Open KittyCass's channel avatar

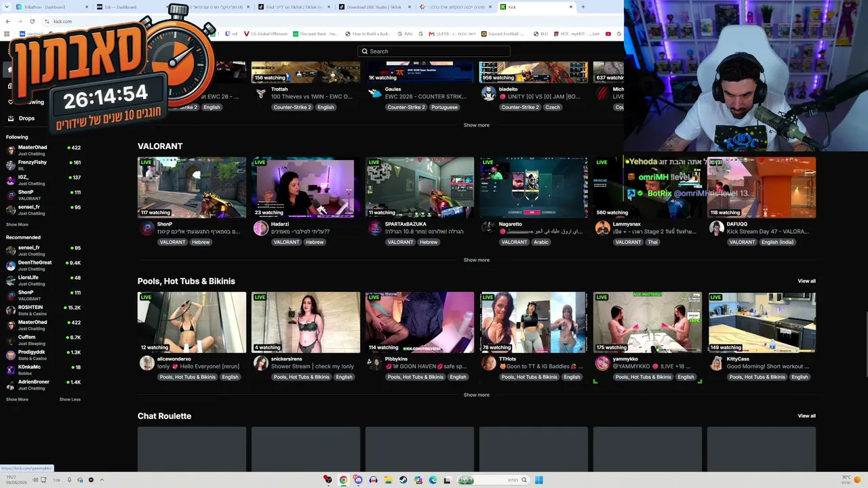tap(717, 363)
